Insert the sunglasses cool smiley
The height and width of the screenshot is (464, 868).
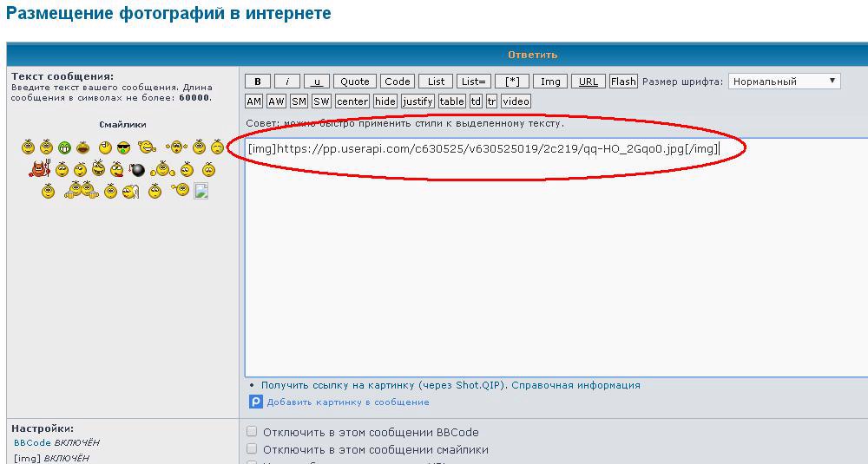click(x=123, y=147)
